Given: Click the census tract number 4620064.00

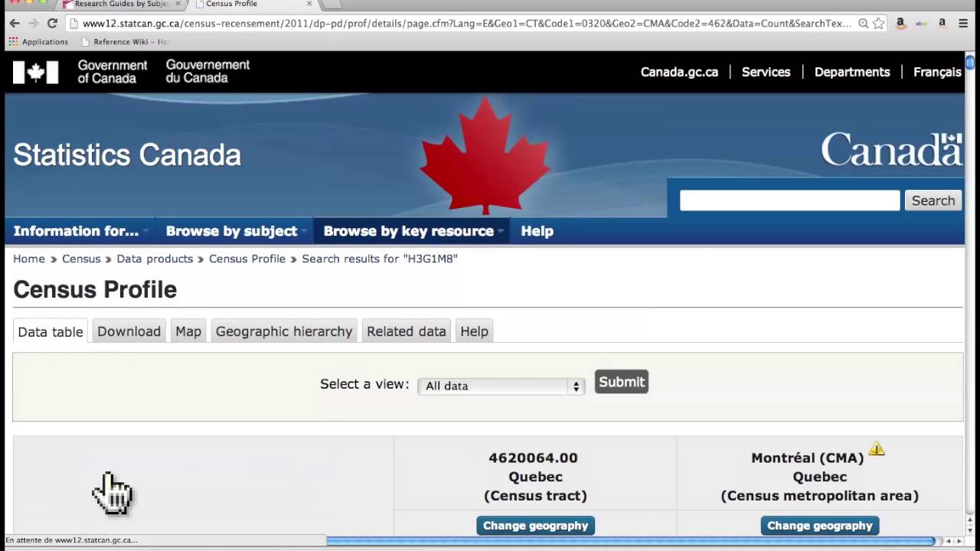Looking at the screenshot, I should [533, 458].
